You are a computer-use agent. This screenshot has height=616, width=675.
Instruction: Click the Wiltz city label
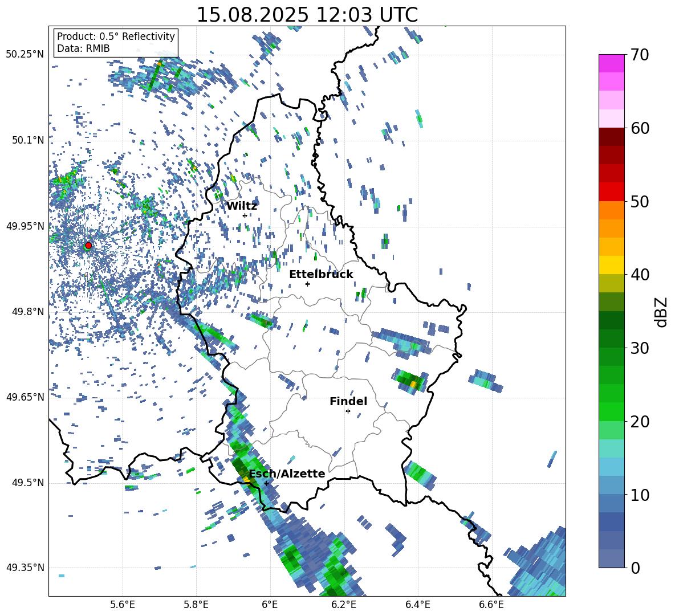[242, 206]
